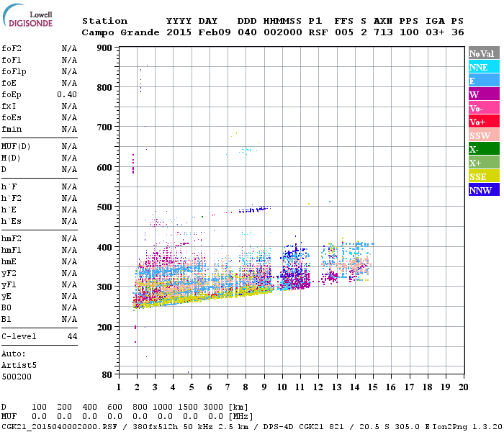Click the foEs parameter label
Viewport: 504px width, 432px height.
click(x=12, y=117)
